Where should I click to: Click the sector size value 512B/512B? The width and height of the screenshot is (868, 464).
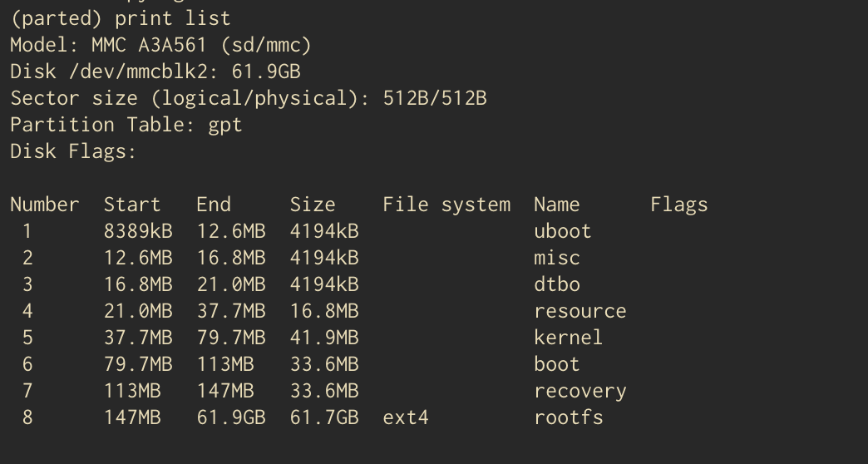434,98
